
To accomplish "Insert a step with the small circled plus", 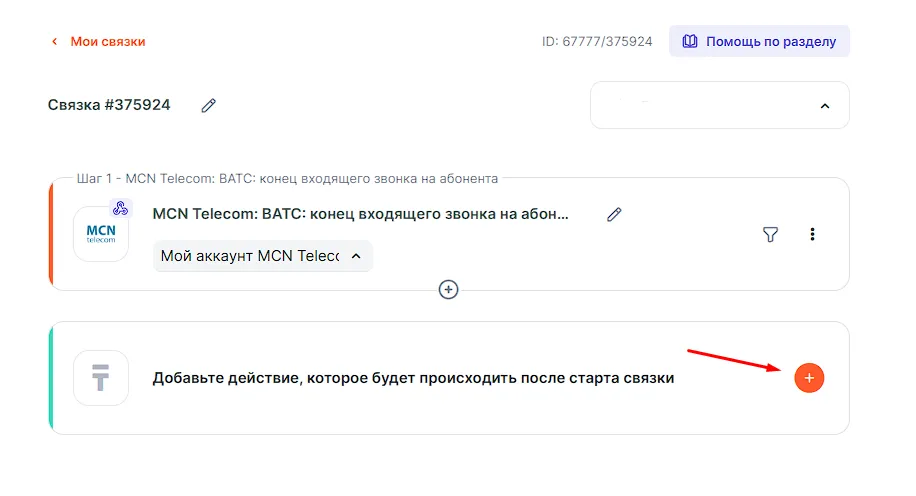I will tap(449, 289).
